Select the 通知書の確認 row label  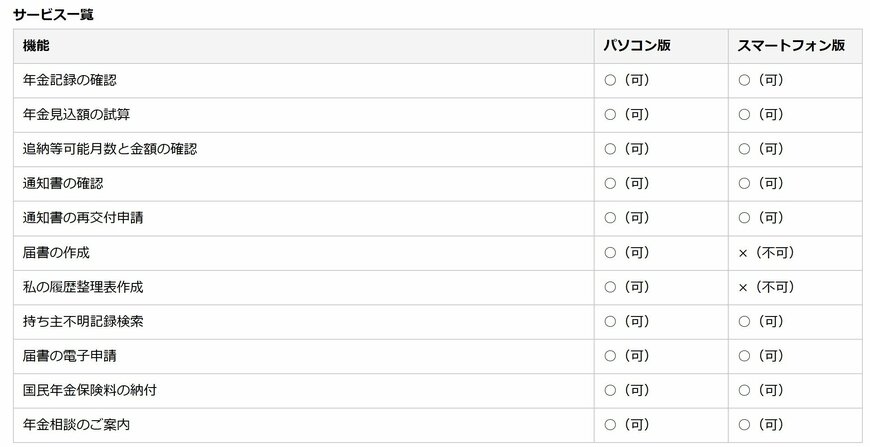tap(63, 184)
